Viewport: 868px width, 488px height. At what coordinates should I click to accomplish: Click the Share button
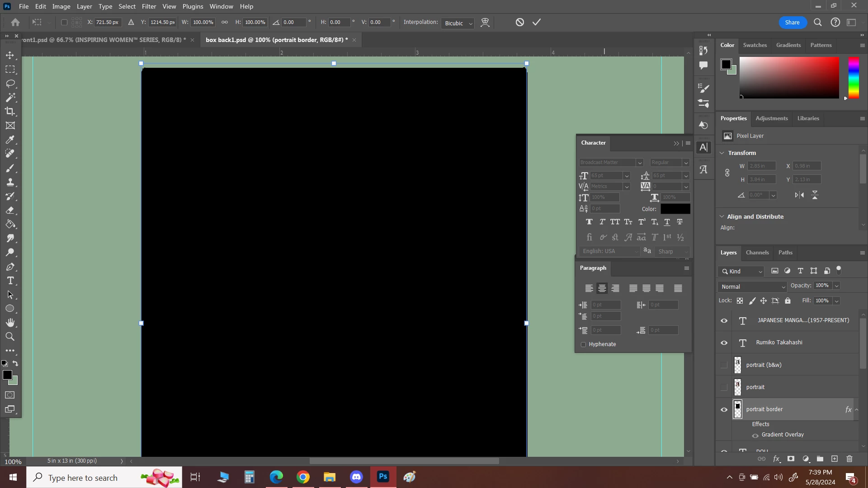(792, 23)
